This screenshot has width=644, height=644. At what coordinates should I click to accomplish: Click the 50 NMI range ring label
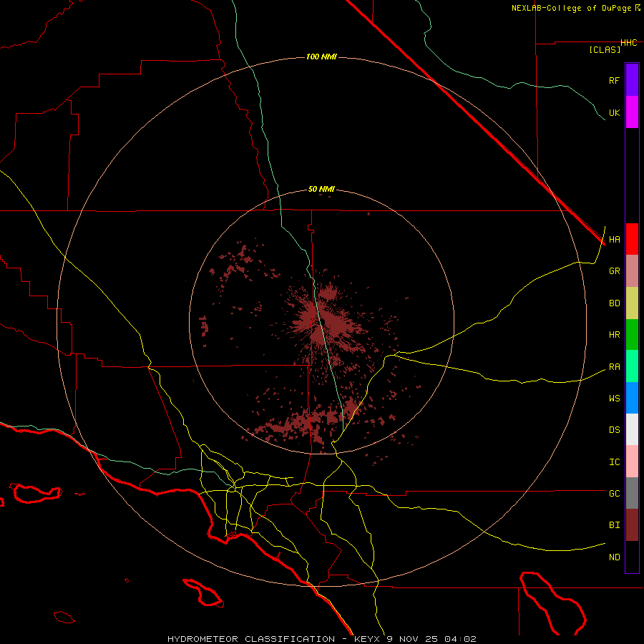click(321, 190)
